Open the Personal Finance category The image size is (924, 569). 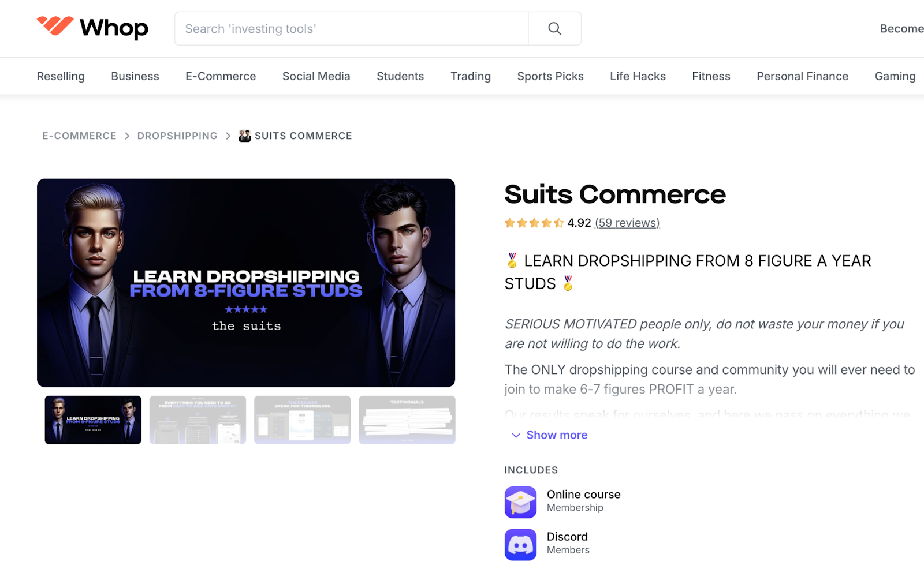pos(802,76)
